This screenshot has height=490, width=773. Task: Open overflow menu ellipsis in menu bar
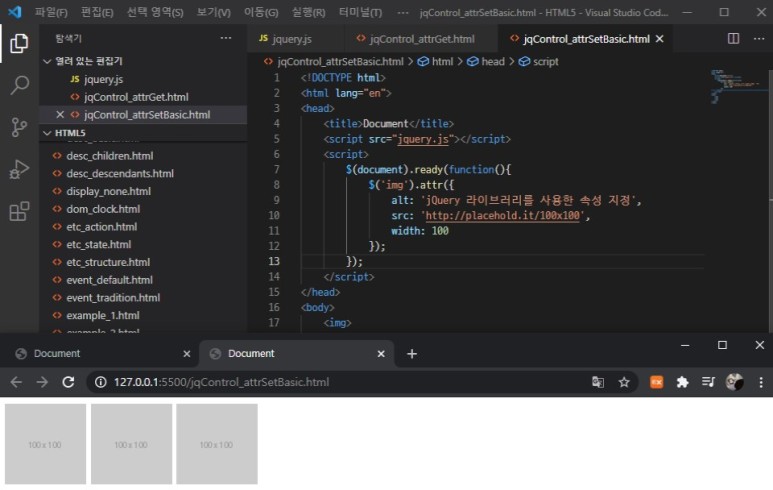403,12
